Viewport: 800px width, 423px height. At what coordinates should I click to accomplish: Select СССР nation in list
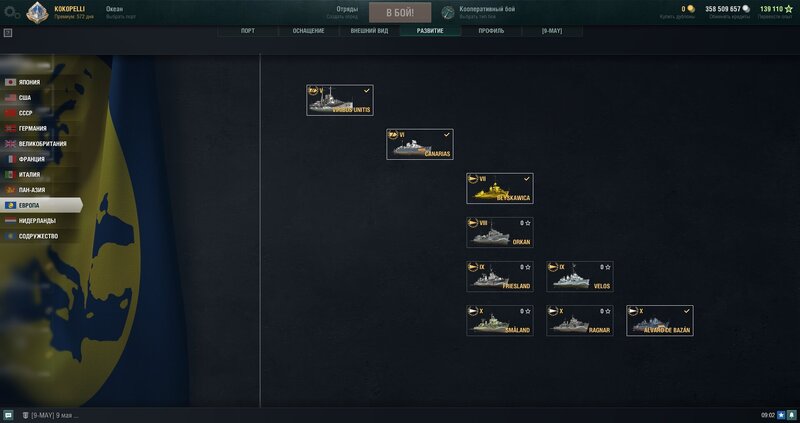(40, 113)
